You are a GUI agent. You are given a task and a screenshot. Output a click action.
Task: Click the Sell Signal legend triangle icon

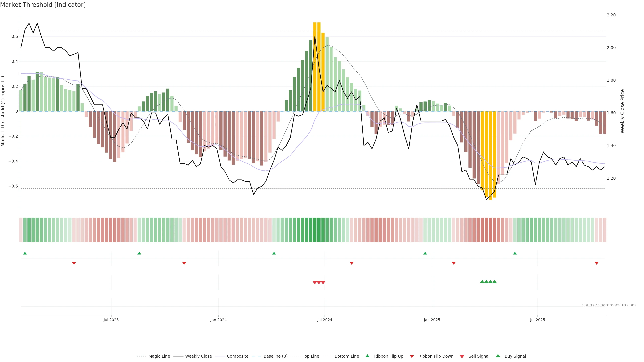point(462,356)
